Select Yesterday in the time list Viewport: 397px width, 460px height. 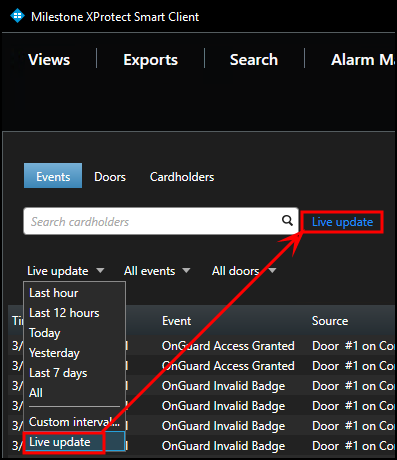[74, 353]
